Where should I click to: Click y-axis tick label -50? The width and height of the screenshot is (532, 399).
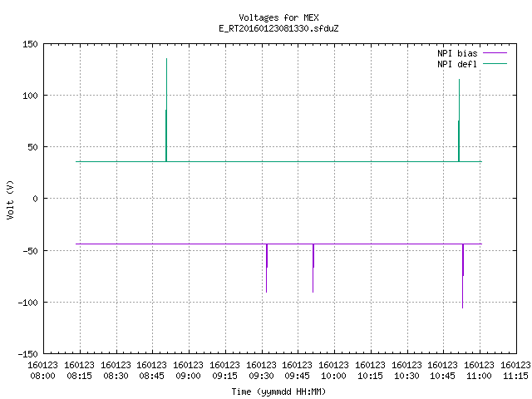click(30, 251)
